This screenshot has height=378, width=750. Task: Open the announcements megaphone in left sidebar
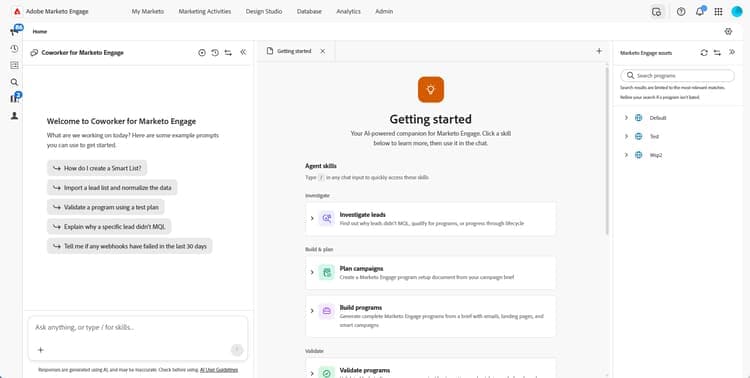[x=15, y=31]
